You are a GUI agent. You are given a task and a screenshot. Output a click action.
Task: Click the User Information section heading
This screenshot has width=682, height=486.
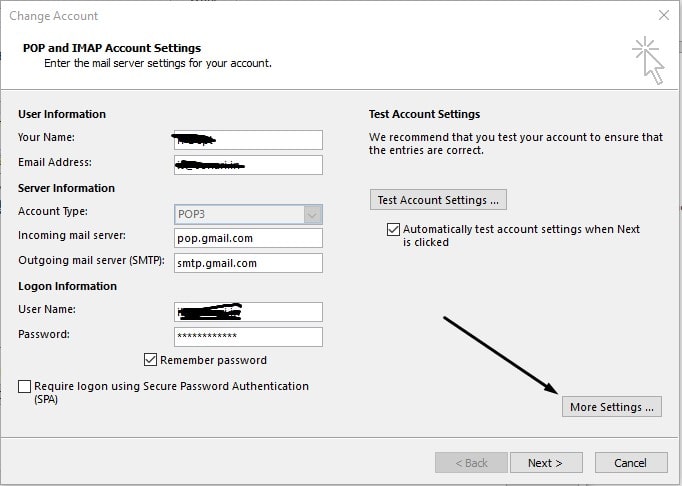coord(62,114)
